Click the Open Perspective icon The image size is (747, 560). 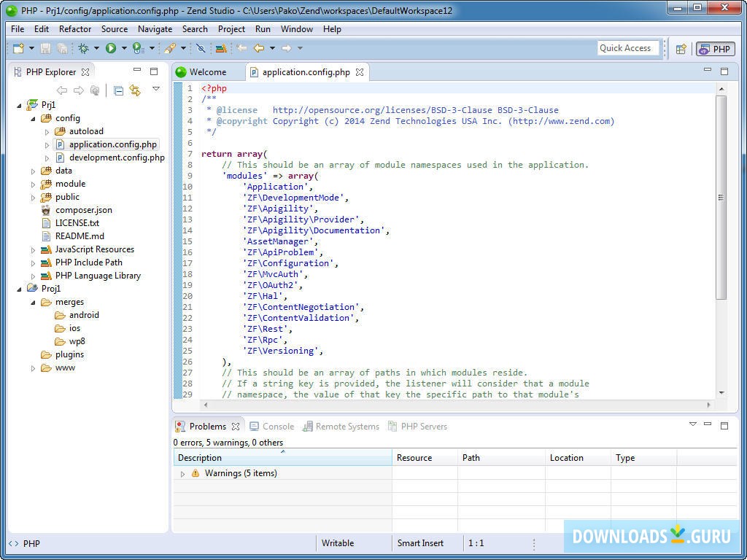681,49
